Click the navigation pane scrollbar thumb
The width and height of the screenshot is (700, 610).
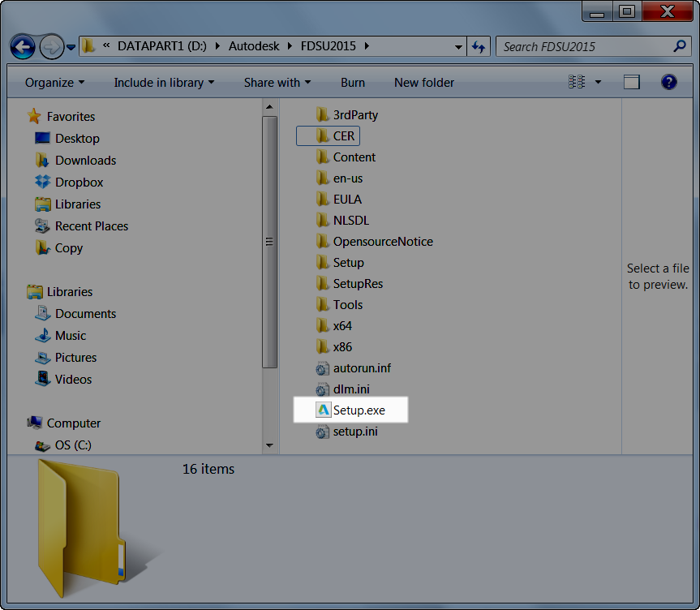(x=269, y=242)
